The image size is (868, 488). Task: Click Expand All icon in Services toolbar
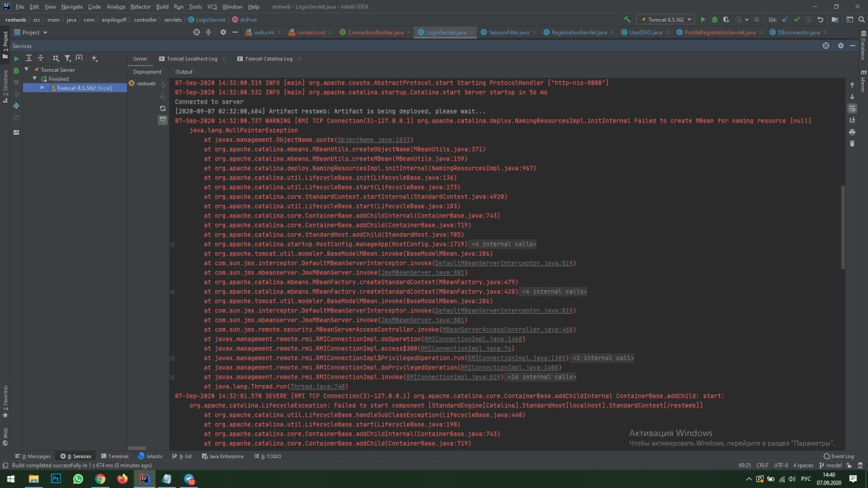29,59
